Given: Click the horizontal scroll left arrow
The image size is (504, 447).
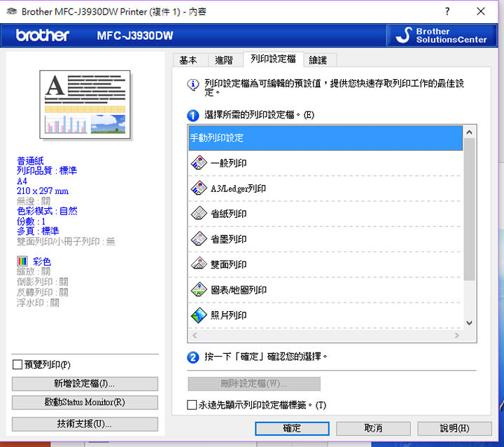Looking at the screenshot, I should (195, 336).
